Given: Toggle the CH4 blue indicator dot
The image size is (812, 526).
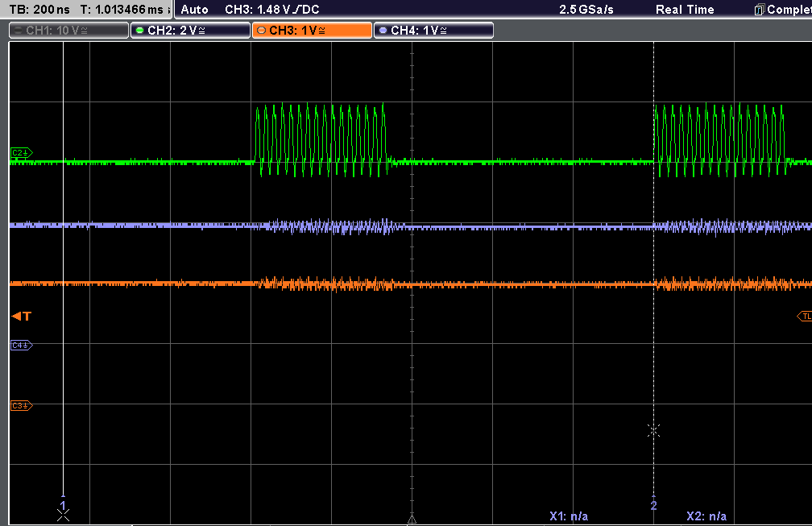Looking at the screenshot, I should click(383, 31).
